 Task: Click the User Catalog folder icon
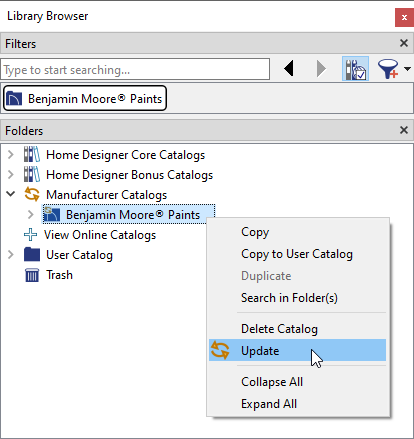pyautogui.click(x=32, y=255)
